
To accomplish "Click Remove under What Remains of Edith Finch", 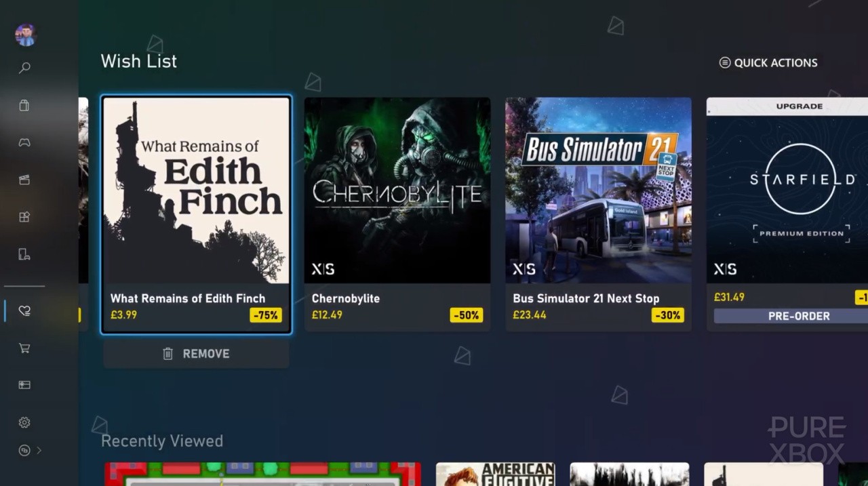I will click(196, 353).
